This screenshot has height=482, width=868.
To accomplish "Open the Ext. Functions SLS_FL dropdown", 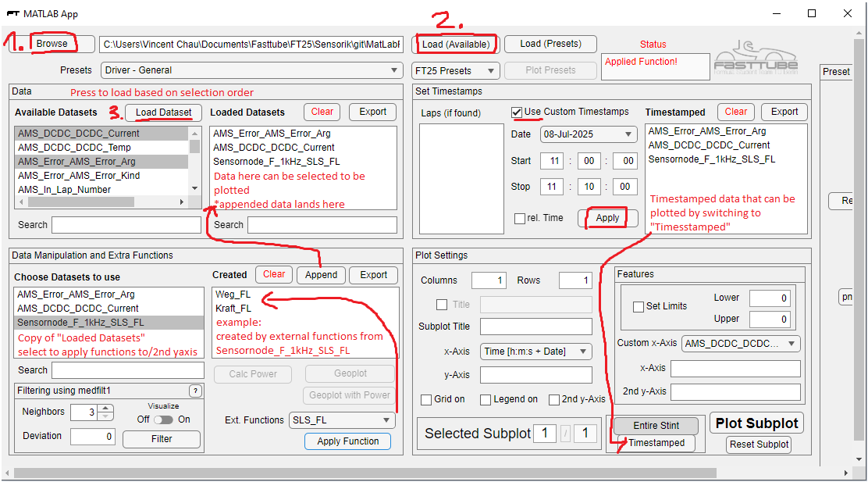I will (x=341, y=420).
